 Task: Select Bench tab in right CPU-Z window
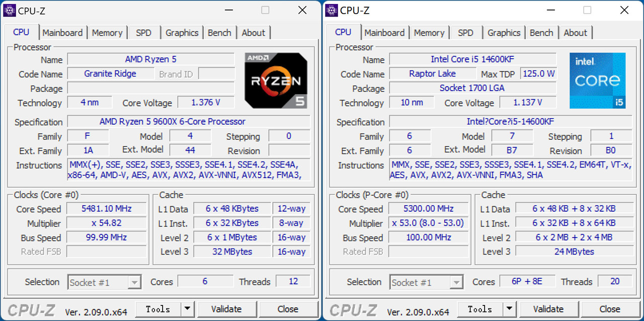point(542,33)
